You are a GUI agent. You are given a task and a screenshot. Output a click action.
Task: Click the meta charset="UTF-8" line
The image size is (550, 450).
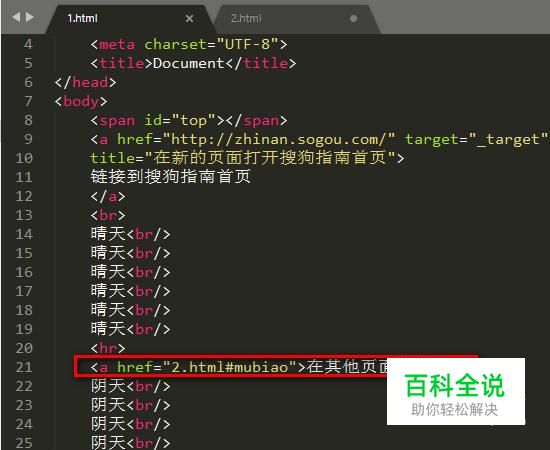pyautogui.click(x=189, y=45)
